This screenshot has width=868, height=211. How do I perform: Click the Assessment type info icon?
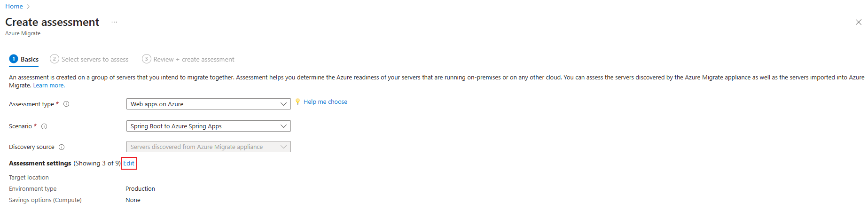[x=66, y=104]
